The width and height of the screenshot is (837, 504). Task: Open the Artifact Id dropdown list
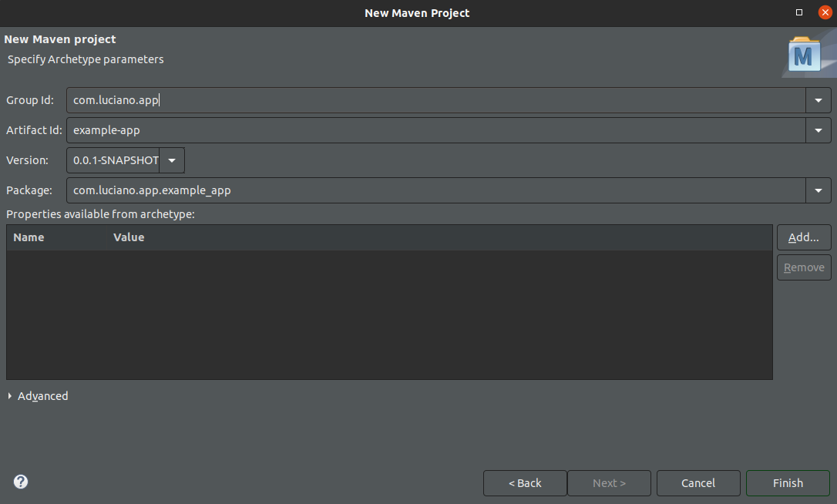(818, 130)
